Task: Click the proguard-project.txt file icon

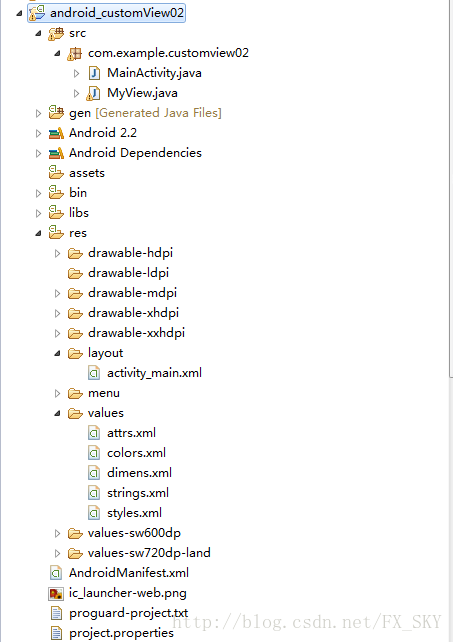Action: coord(56,613)
